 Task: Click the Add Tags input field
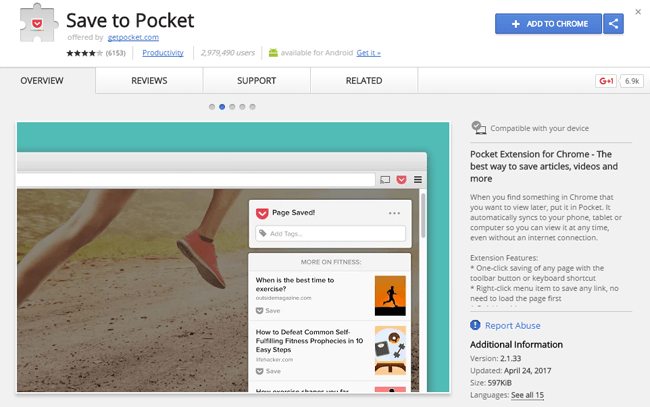point(330,233)
